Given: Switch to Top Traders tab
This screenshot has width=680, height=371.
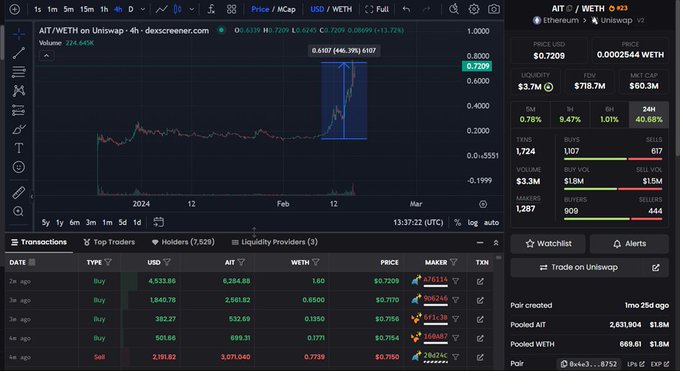Looking at the screenshot, I should click(x=109, y=242).
